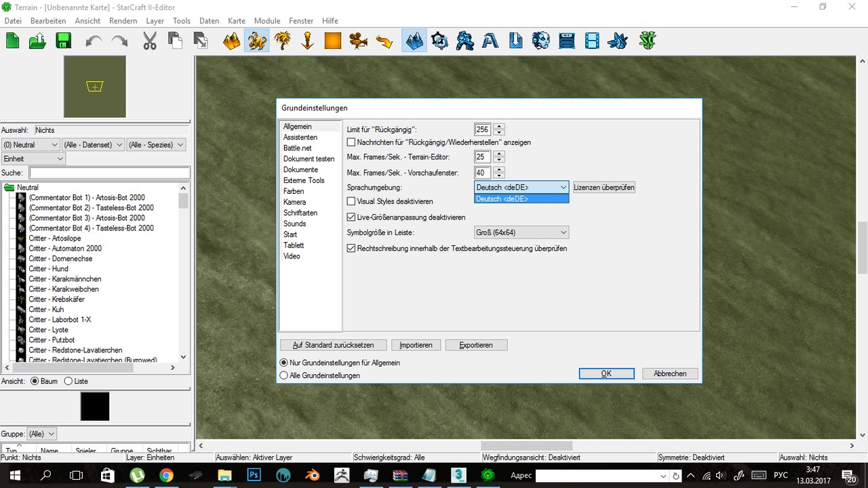Open the Data module marine icon
Viewport: 868px width, 488px height.
tap(465, 41)
